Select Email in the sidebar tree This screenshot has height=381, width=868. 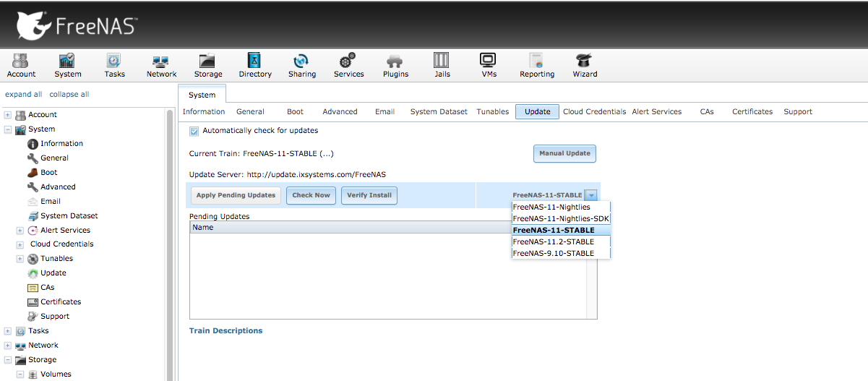coord(51,201)
